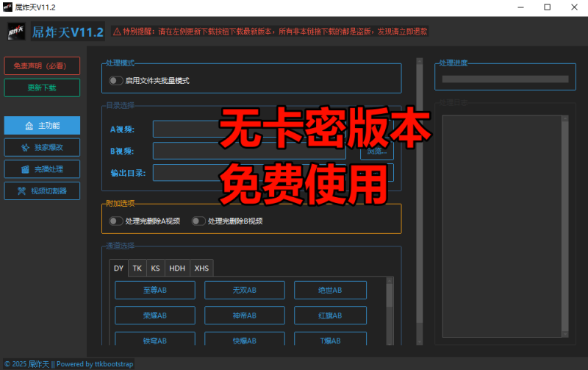
Task: Click the red piracy warning notice text
Action: [x=275, y=32]
